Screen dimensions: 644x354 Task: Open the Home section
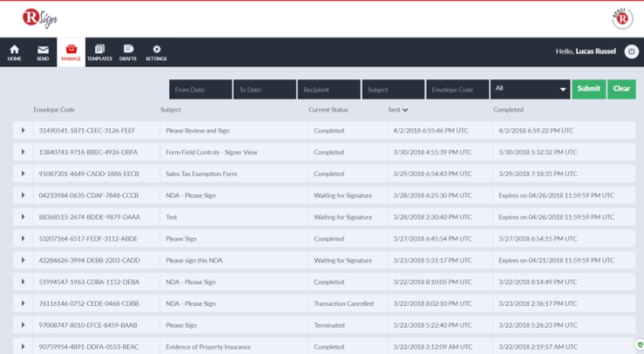click(14, 52)
